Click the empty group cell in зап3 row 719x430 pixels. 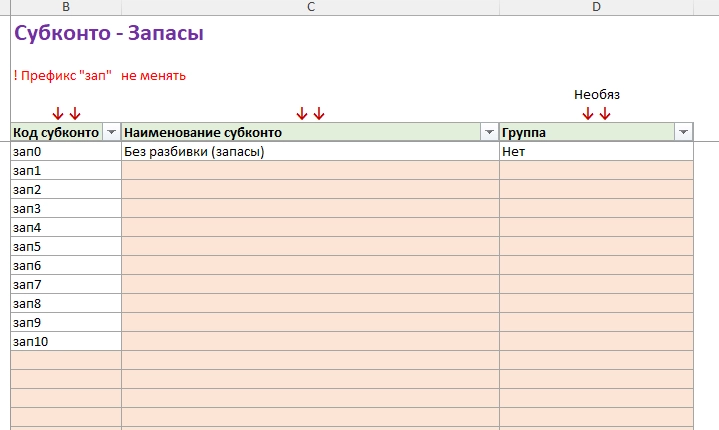point(596,209)
